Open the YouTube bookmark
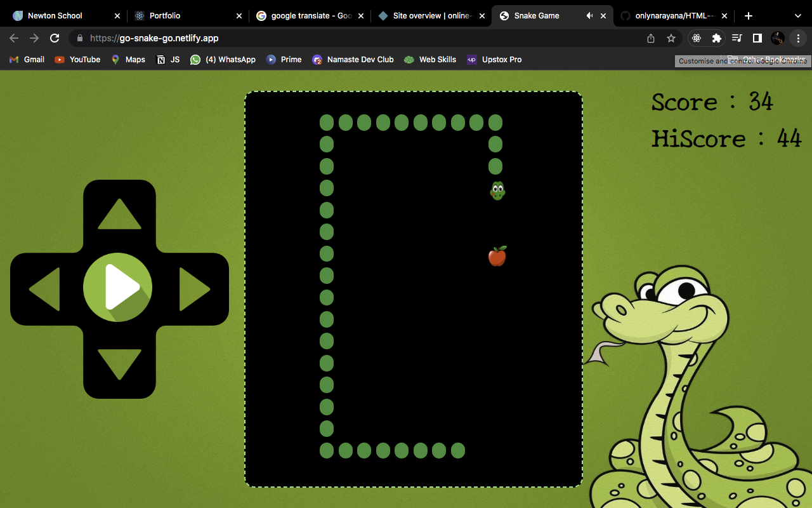 (x=77, y=60)
